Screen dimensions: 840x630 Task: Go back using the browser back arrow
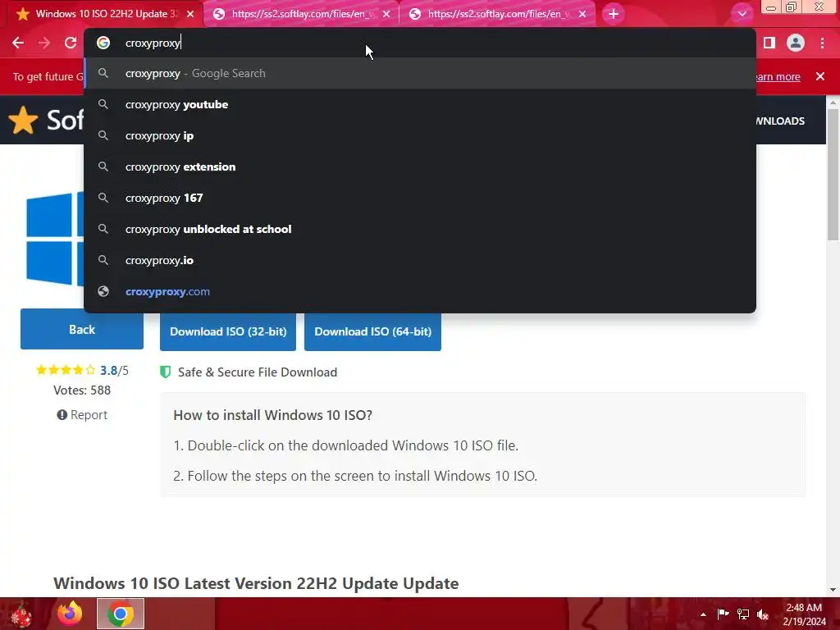[x=18, y=43]
